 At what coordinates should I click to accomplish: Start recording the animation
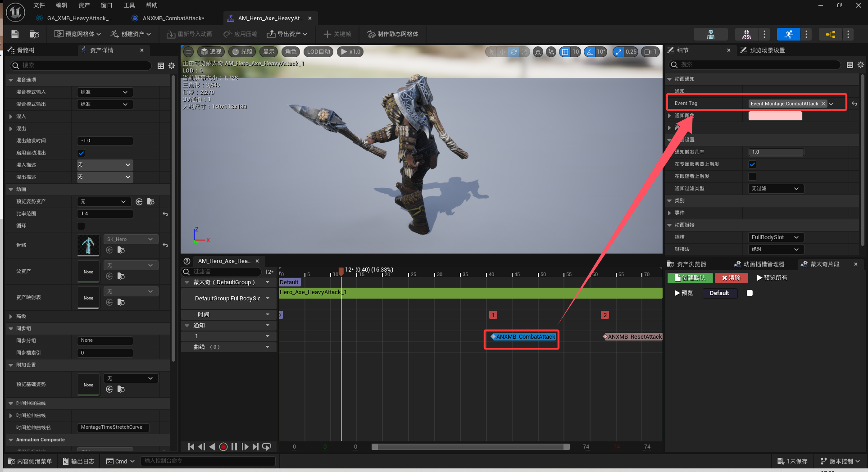point(223,447)
